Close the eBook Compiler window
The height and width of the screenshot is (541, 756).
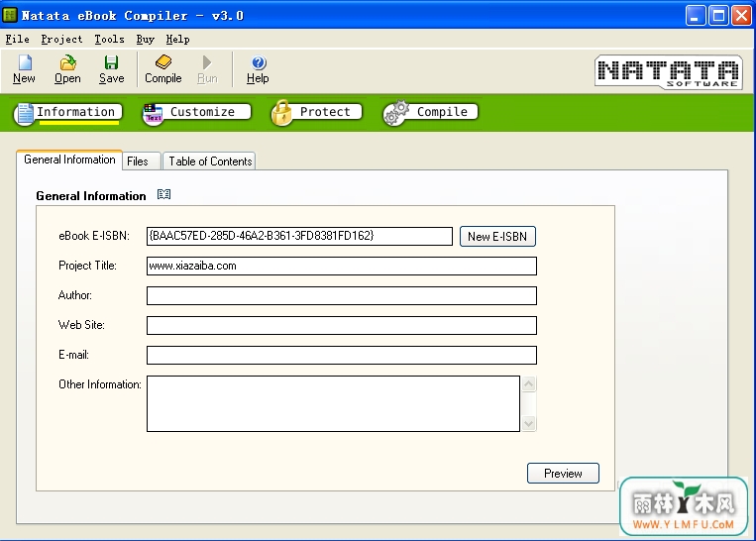point(741,16)
